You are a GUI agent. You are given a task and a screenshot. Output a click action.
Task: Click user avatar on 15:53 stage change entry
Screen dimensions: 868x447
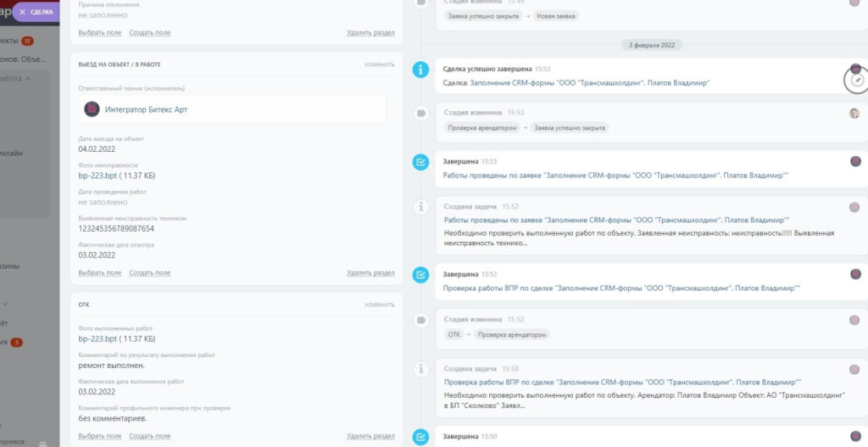[854, 113]
